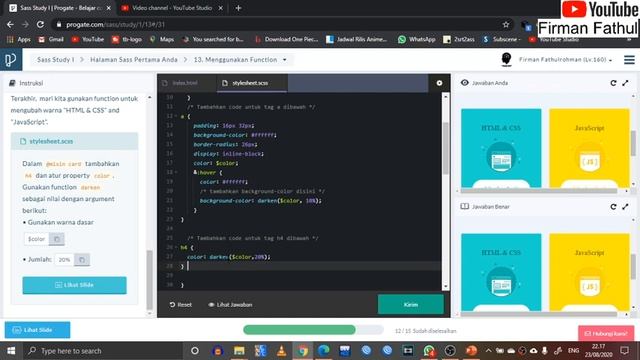Open WhatsApp from the taskbar

tap(429, 351)
